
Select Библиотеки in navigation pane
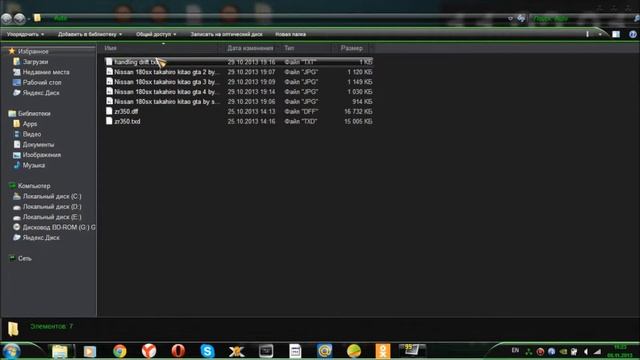34,113
